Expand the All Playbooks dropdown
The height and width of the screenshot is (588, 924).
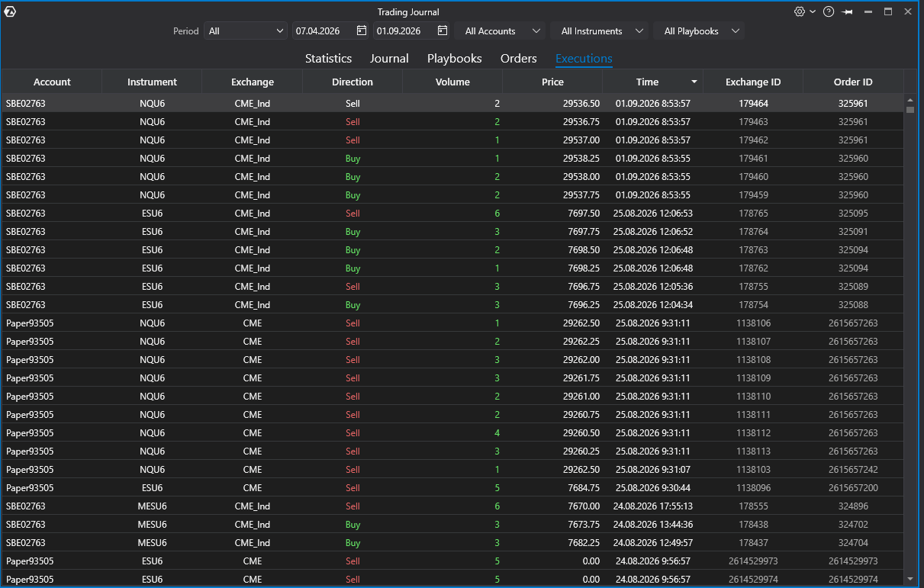[699, 31]
